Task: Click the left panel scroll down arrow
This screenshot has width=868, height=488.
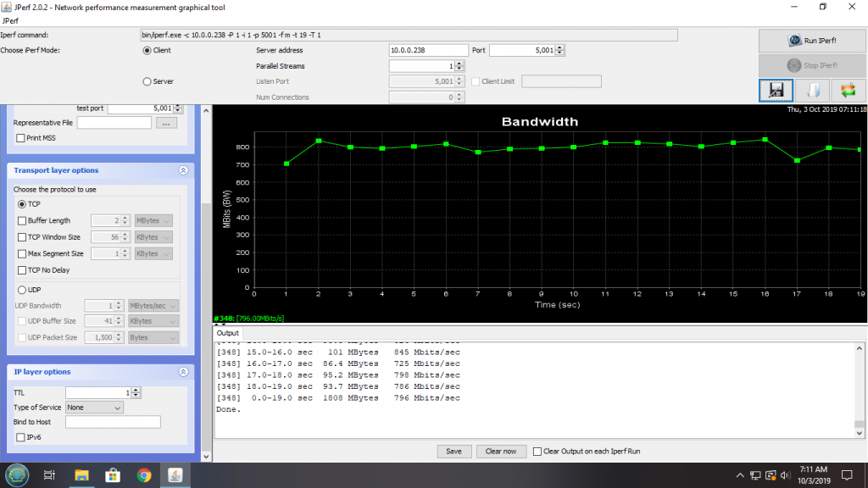Action: click(206, 457)
